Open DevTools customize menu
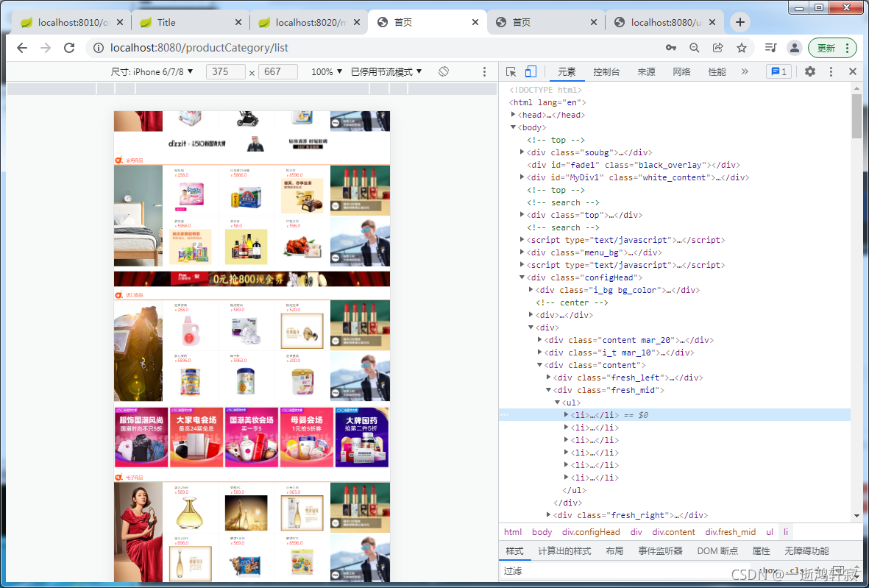Image resolution: width=869 pixels, height=588 pixels. tap(831, 71)
